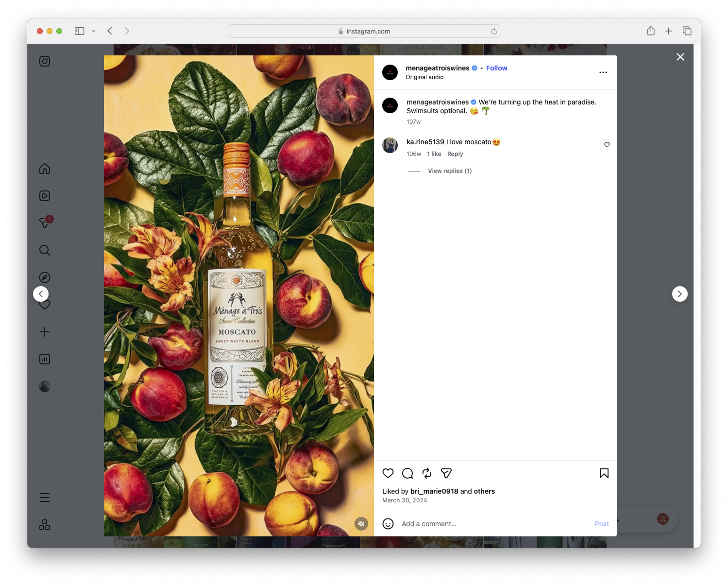
Task: Open Messages with the notification badge
Action: click(x=44, y=223)
